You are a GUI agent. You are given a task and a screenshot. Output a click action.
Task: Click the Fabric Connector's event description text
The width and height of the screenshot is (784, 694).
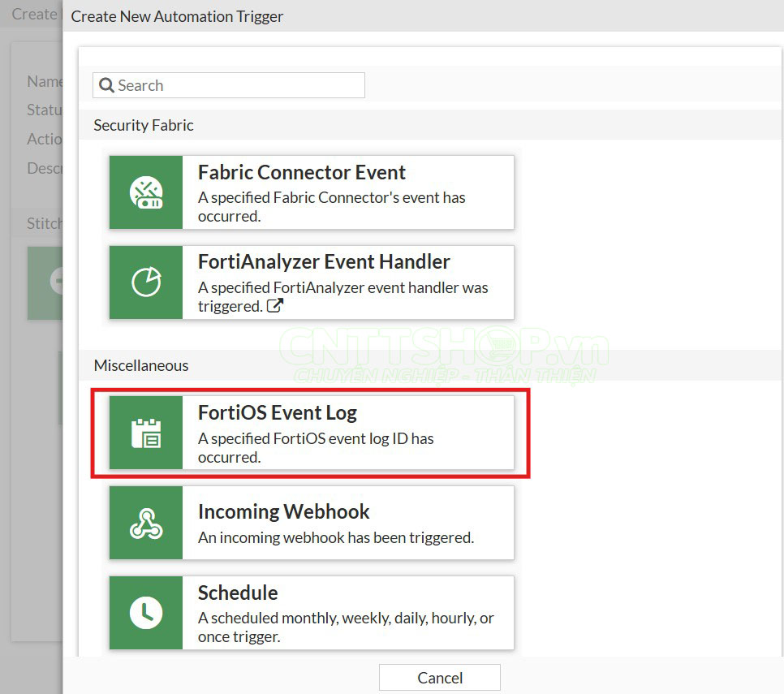click(x=331, y=206)
